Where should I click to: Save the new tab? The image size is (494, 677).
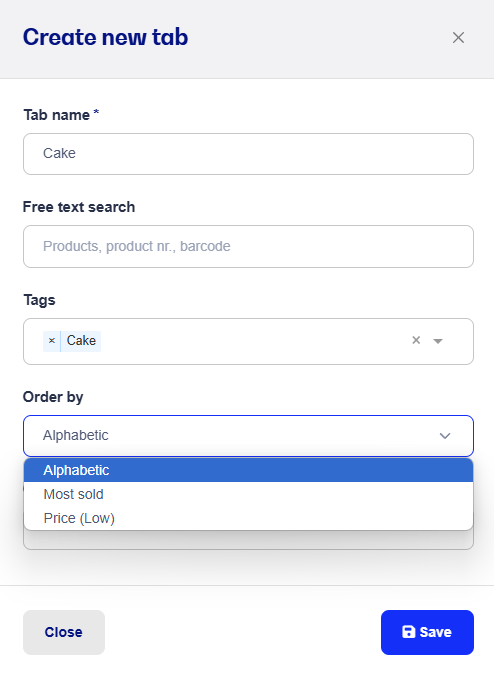click(427, 632)
